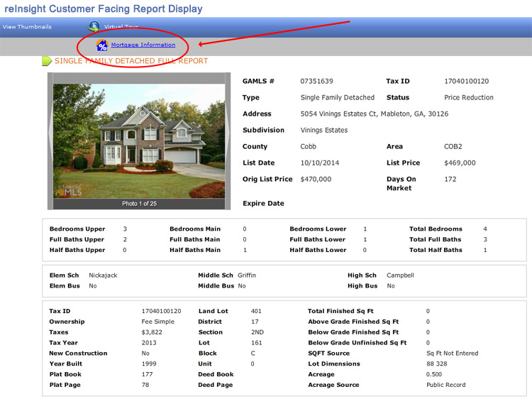
Task: Click acreage value 0.500
Action: coord(434,374)
